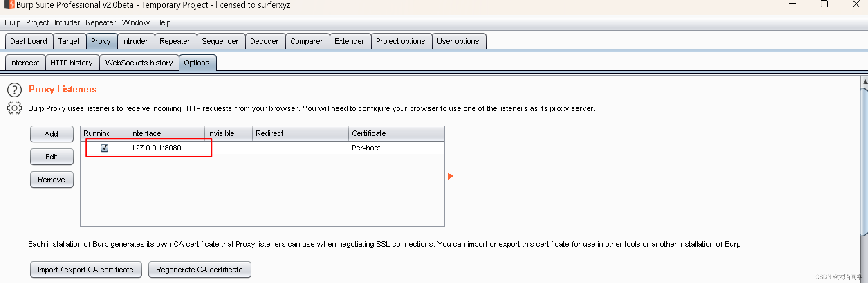Image resolution: width=868 pixels, height=283 pixels.
Task: Click the Redirect column header
Action: (301, 134)
